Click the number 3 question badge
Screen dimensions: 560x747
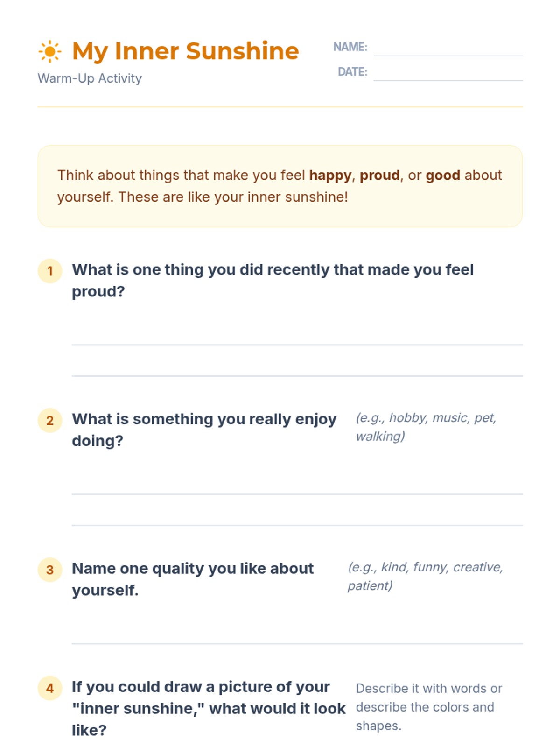pyautogui.click(x=50, y=570)
